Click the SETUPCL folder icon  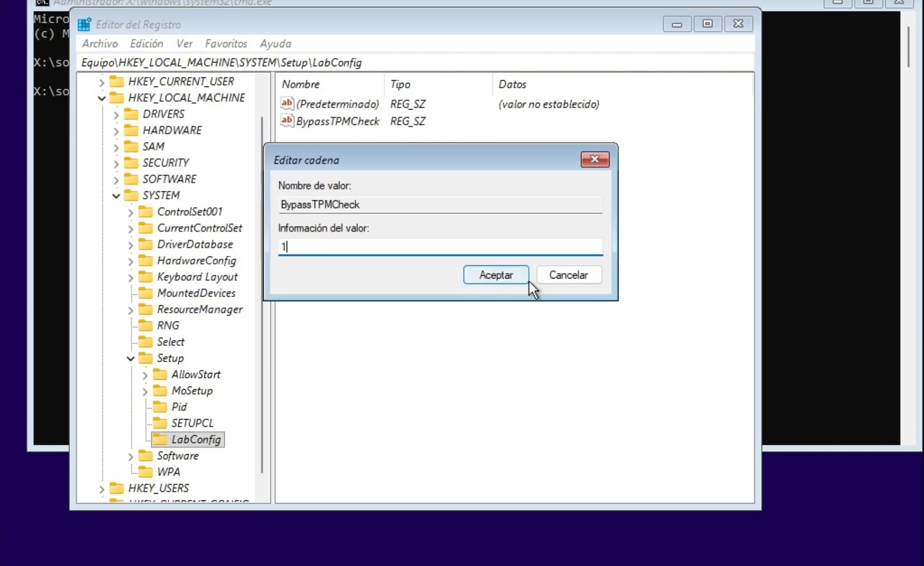[160, 423]
